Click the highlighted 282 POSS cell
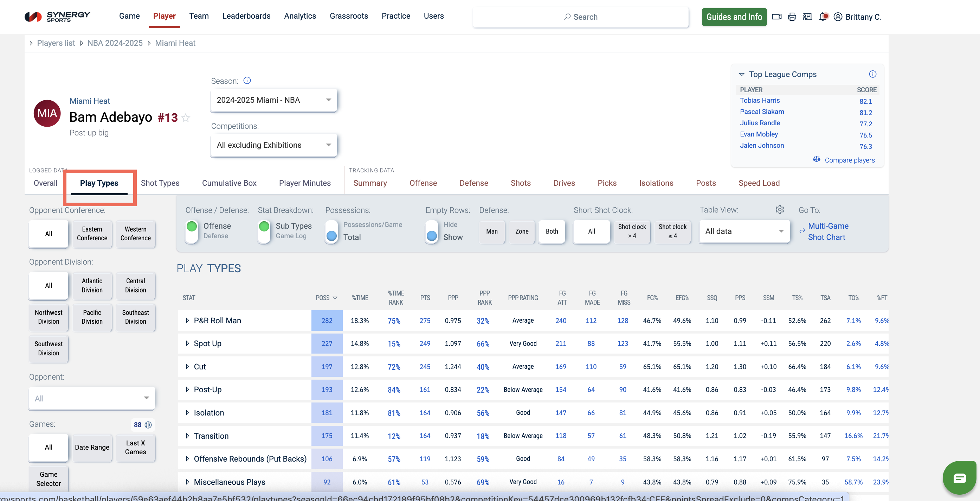The width and height of the screenshot is (980, 501). coord(327,321)
